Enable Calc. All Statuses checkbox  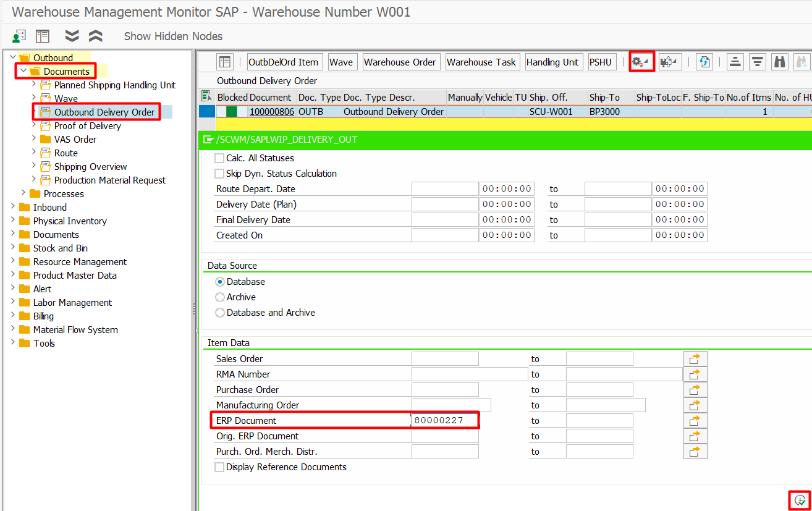(x=219, y=158)
